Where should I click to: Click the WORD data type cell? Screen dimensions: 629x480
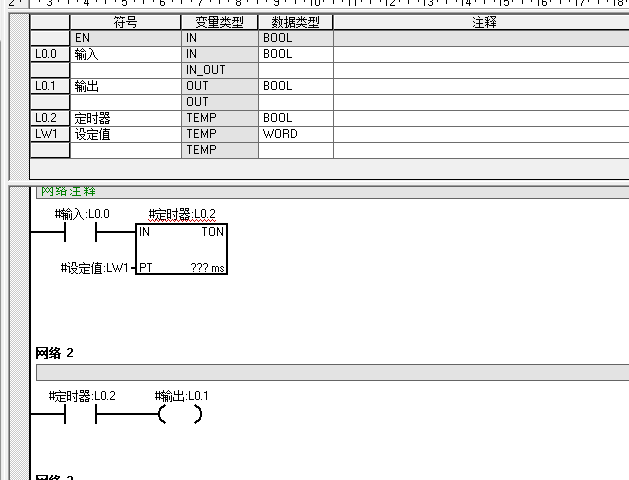[x=295, y=134]
